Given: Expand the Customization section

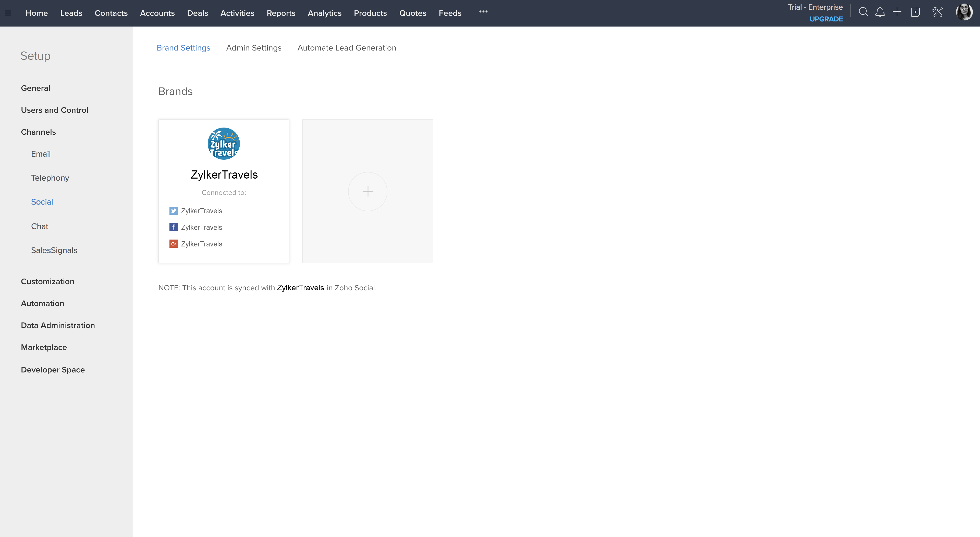Looking at the screenshot, I should [47, 281].
